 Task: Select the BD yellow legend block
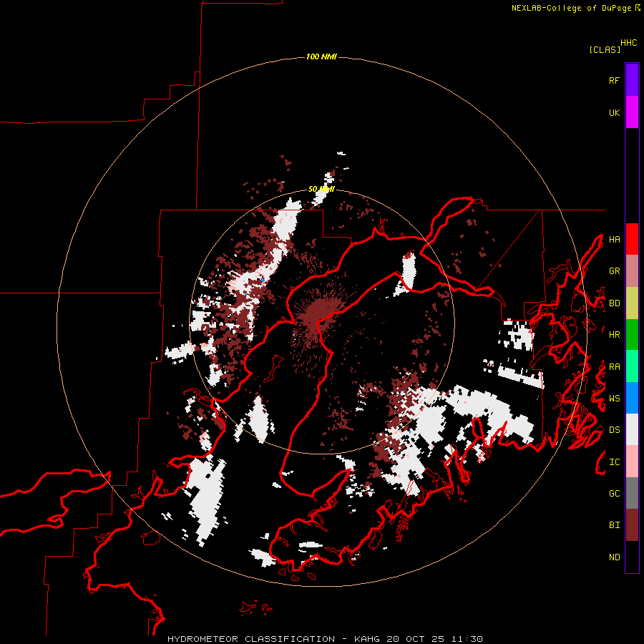(x=632, y=303)
